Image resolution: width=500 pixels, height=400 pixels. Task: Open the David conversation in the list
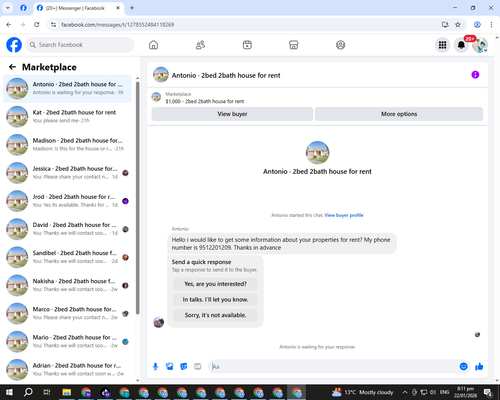tap(67, 229)
